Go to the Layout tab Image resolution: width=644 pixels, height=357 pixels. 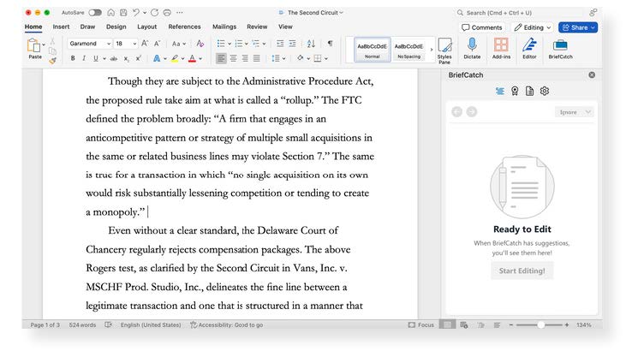click(147, 27)
